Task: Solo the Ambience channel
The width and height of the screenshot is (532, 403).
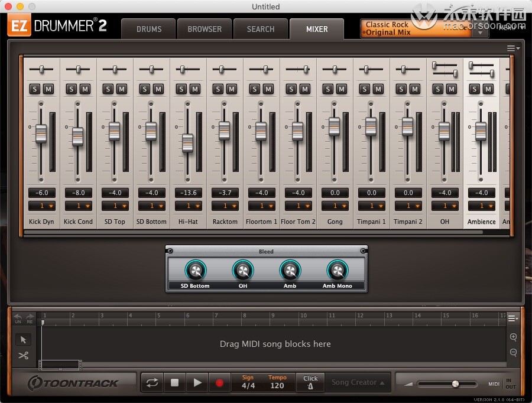Action: 474,89
